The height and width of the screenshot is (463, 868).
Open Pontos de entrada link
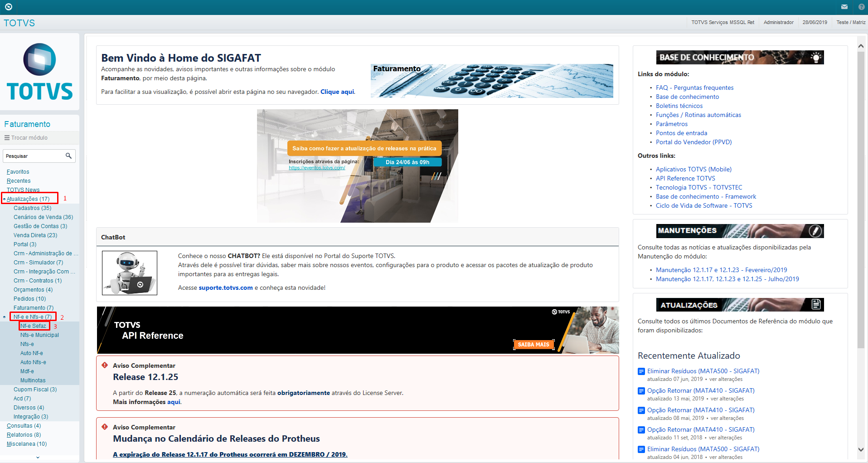[x=681, y=133]
